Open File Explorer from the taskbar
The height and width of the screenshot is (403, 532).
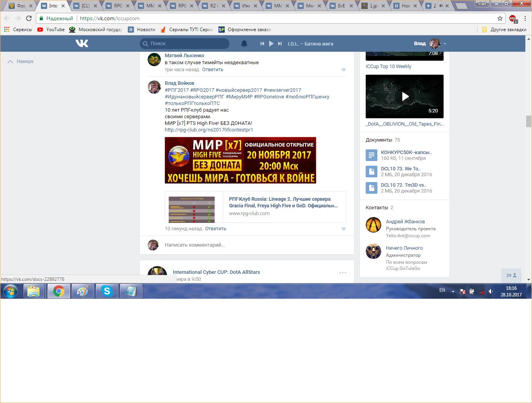34,291
